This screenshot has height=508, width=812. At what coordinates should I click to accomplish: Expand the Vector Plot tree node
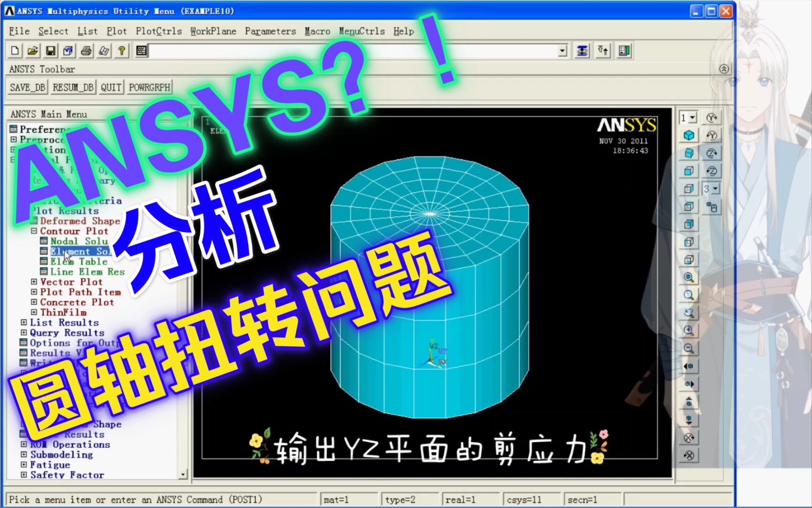point(34,282)
